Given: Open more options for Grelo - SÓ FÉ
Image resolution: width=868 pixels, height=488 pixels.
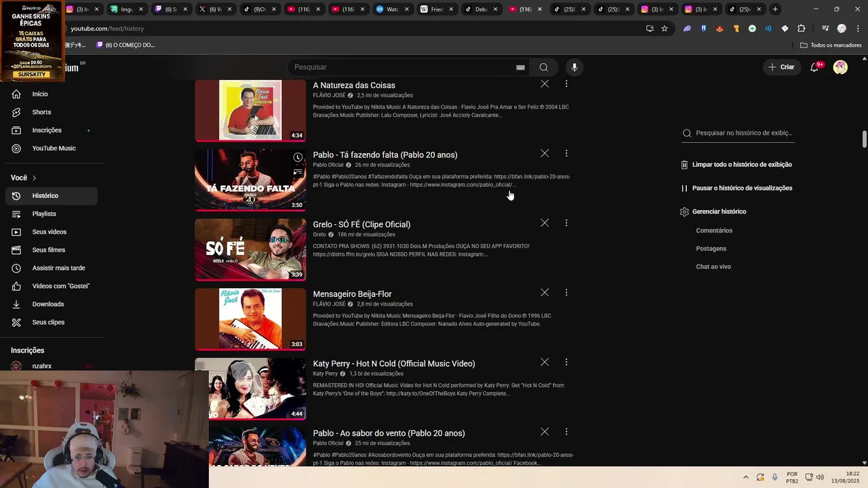Looking at the screenshot, I should pos(566,223).
